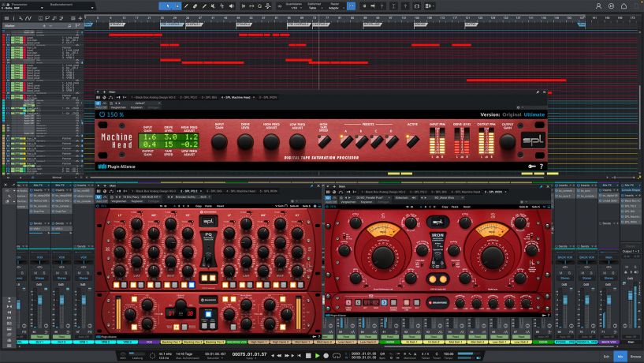This screenshot has height=363, width=644.
Task: Select Machine Head preset B switch
Action: pyautogui.click(x=362, y=142)
